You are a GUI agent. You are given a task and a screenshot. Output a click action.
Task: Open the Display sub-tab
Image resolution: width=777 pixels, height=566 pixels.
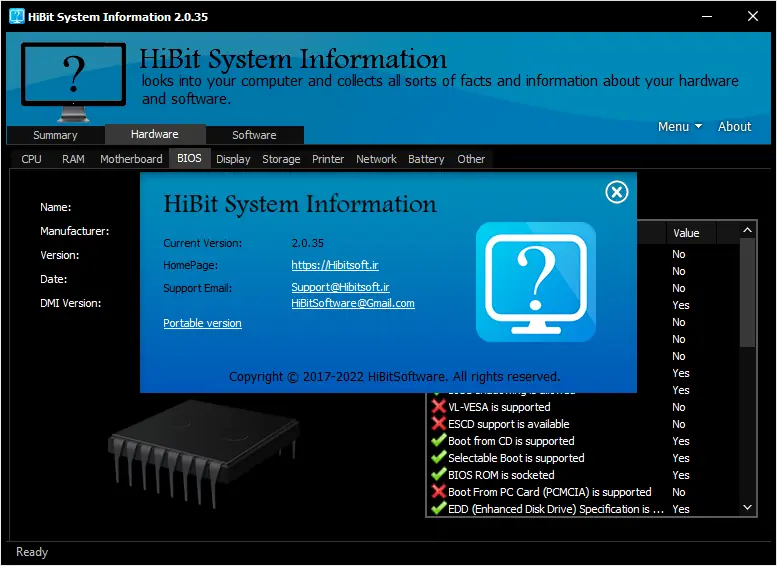click(x=233, y=159)
